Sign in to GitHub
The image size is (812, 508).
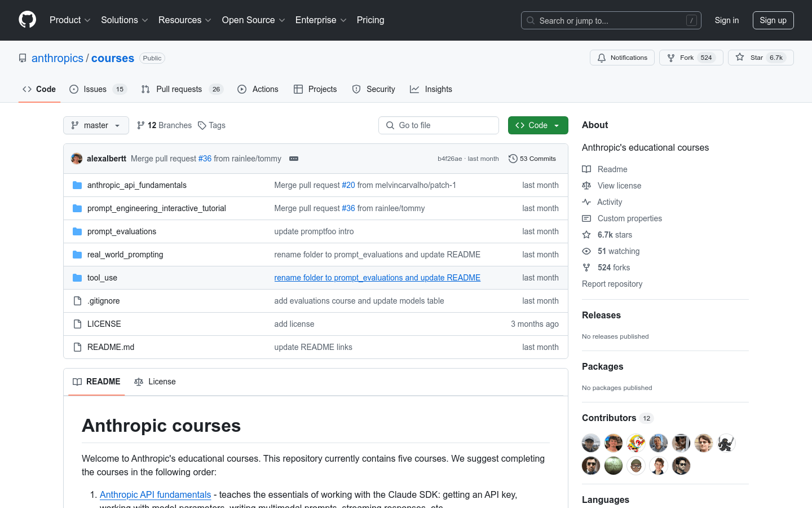click(x=726, y=20)
